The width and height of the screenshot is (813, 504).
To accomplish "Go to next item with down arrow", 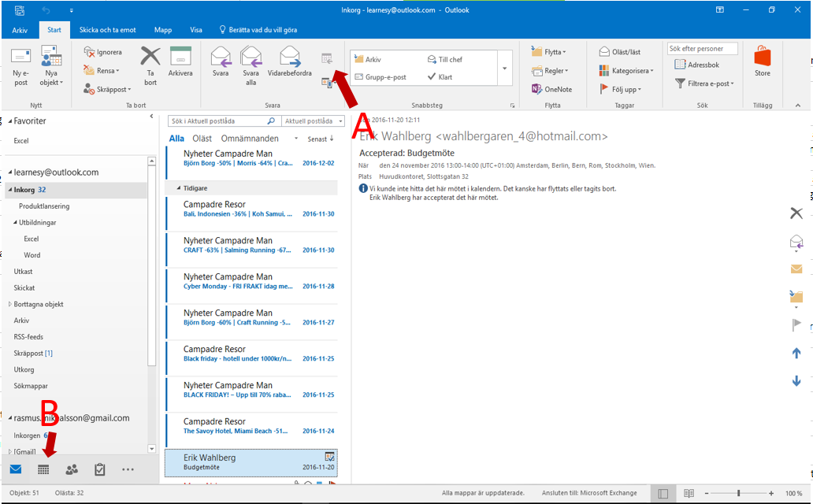I will point(796,381).
